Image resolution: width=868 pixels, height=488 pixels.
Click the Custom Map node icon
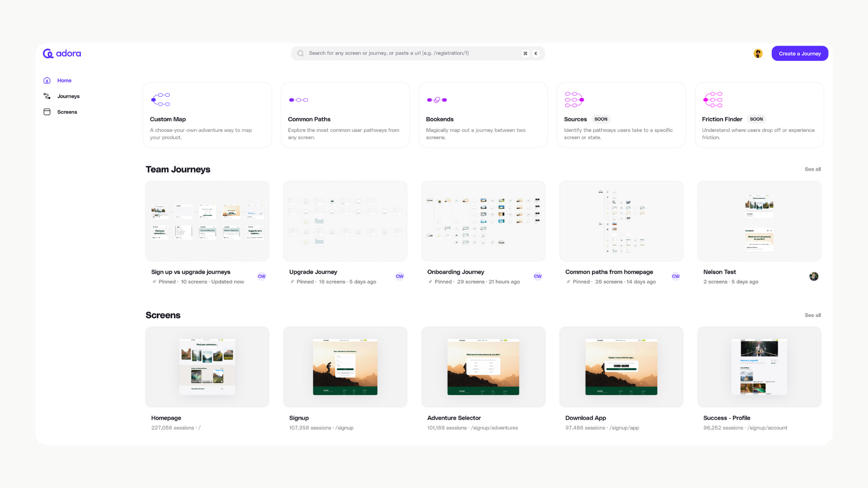(160, 99)
